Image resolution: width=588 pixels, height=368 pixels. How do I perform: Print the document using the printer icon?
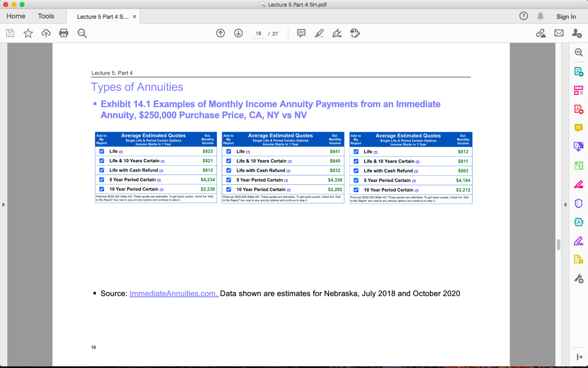pyautogui.click(x=64, y=33)
